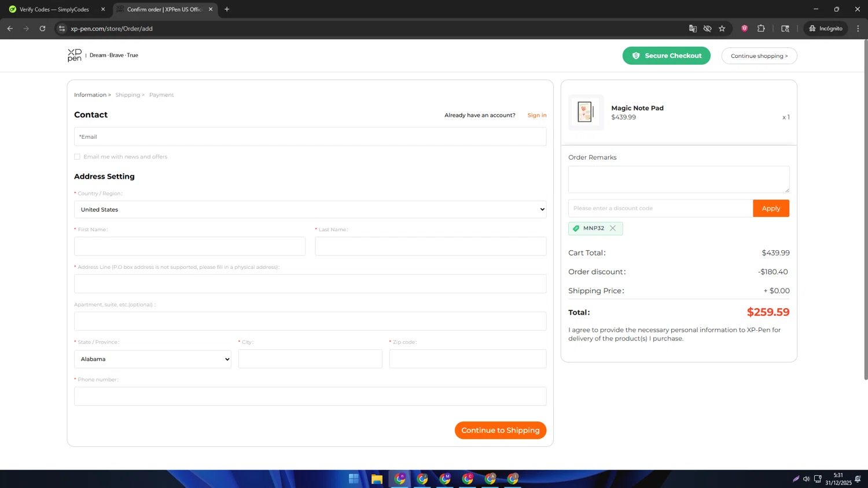The height and width of the screenshot is (488, 868).
Task: Click Continue to Shipping button
Action: tap(500, 430)
